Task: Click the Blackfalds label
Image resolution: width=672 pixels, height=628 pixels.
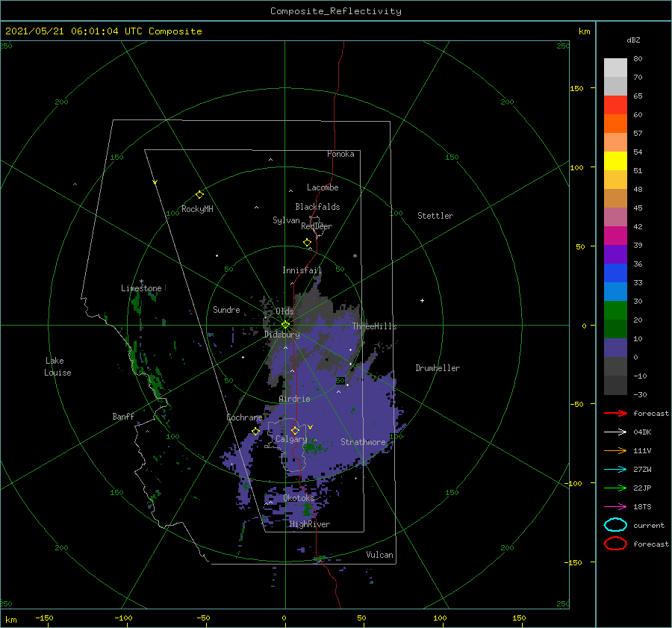Action: tap(317, 207)
